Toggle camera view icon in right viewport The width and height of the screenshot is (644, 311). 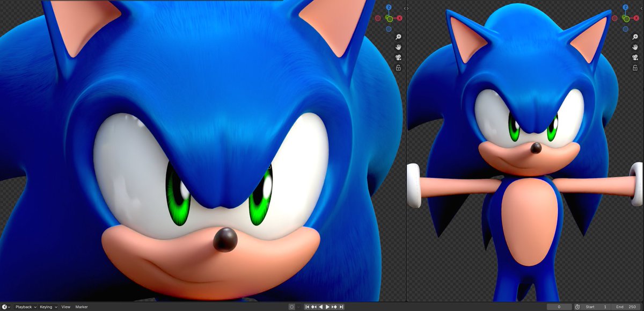(635, 57)
